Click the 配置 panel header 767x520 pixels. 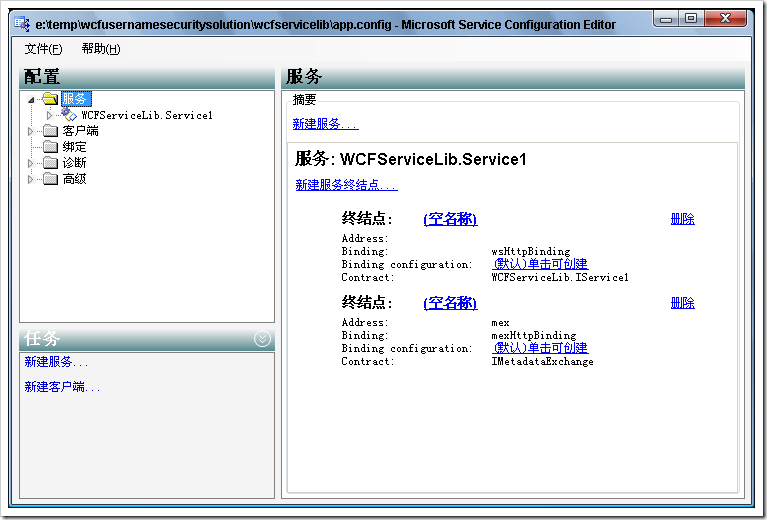147,77
